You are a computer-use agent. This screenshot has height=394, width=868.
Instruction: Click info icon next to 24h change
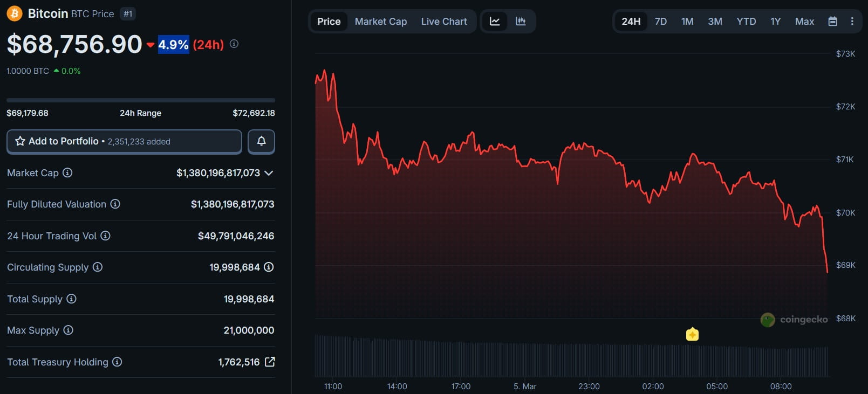click(x=234, y=44)
